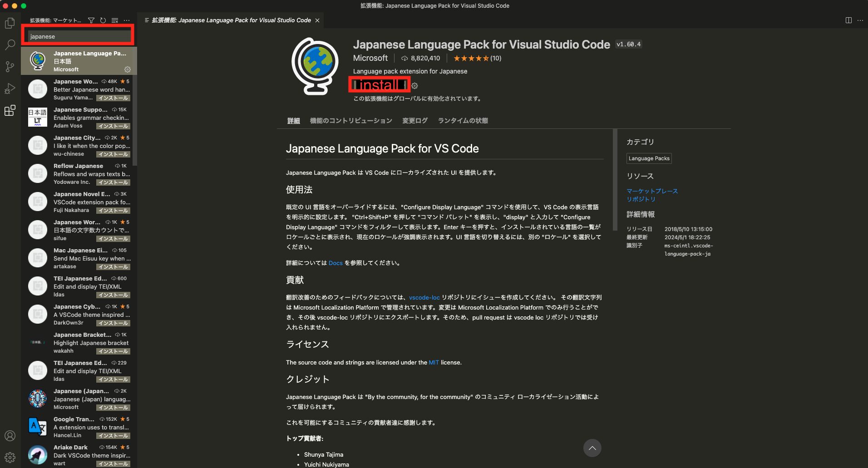868x468 pixels.
Task: Switch to the 機能のコントリビューション tab
Action: 351,121
